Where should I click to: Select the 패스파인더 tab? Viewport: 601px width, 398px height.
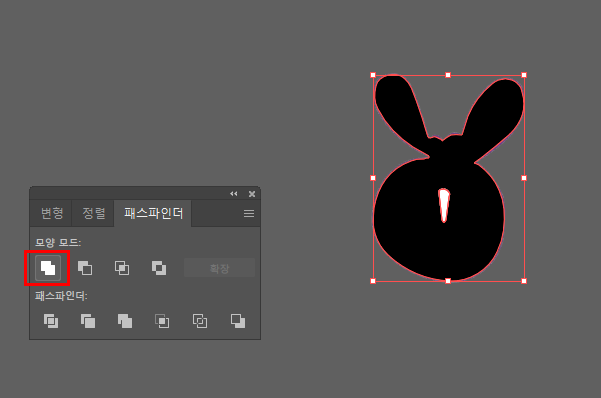(153, 213)
